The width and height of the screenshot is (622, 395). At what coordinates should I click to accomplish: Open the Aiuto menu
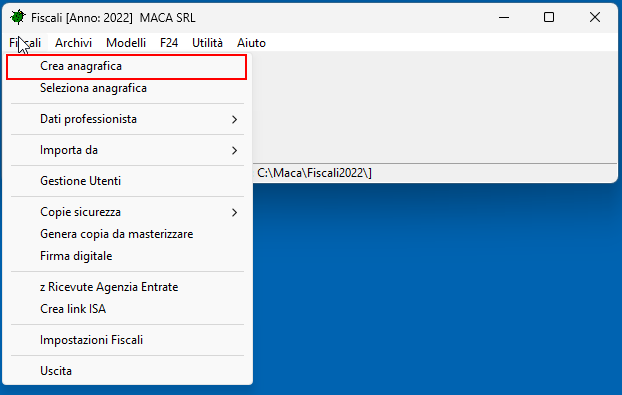coord(251,43)
